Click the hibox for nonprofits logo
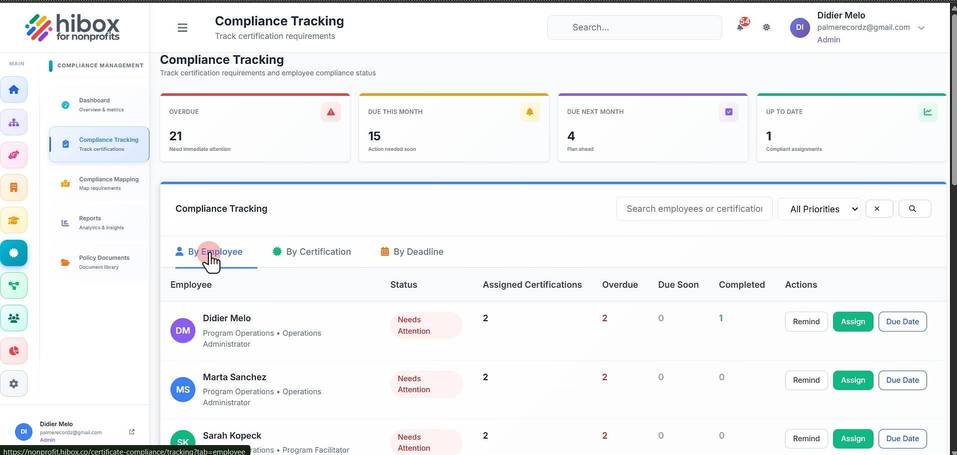957x455 pixels. [x=73, y=27]
